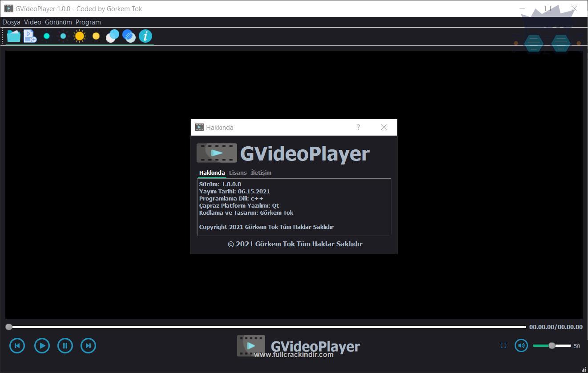Image resolution: width=588 pixels, height=373 pixels.
Task: Click the Hakkında dialog help question mark
Action: tap(358, 127)
